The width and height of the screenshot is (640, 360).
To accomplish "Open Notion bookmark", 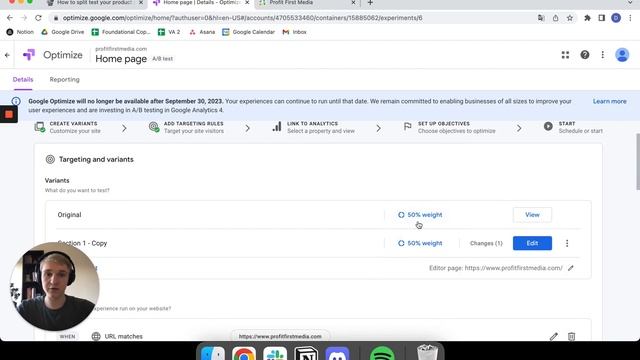I will click(x=20, y=32).
